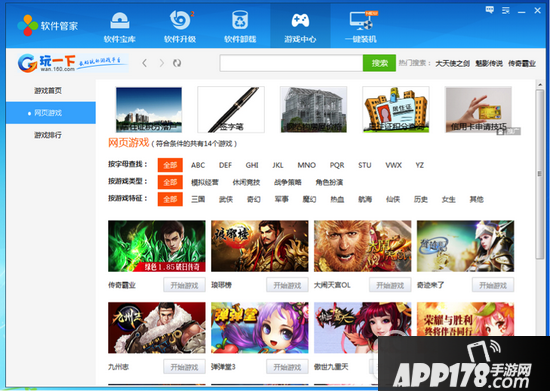Open hot search link 传奇霸业

click(522, 63)
